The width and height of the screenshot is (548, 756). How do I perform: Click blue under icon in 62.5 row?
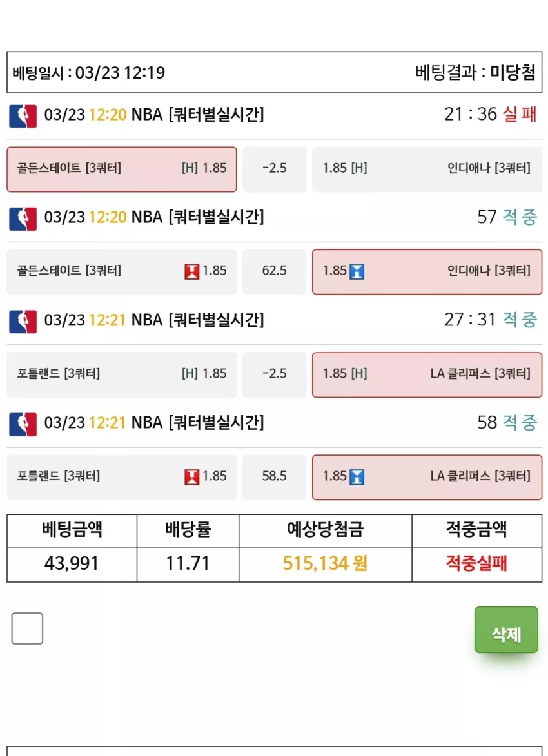pyautogui.click(x=357, y=271)
